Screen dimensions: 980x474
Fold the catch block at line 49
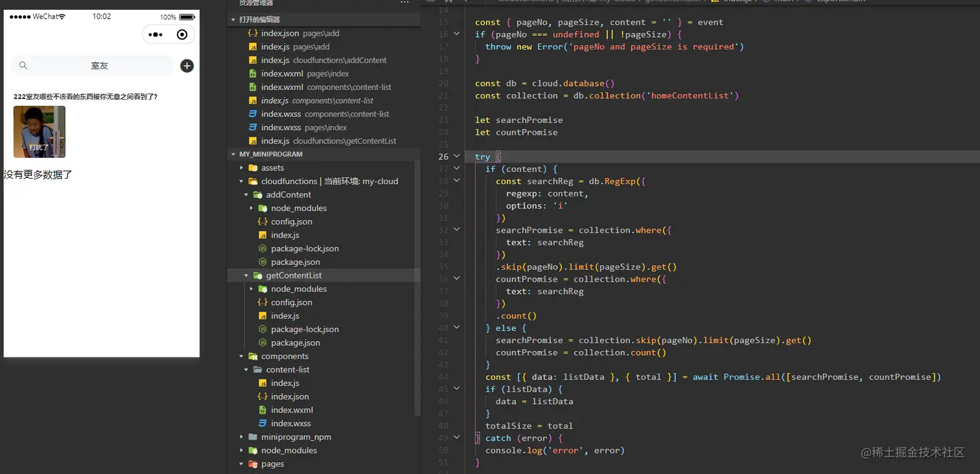coord(457,438)
